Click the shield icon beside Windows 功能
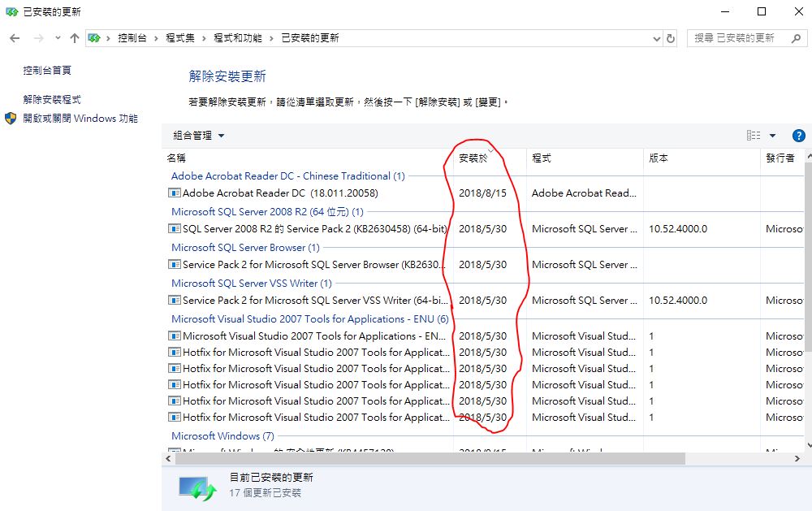Image resolution: width=812 pixels, height=511 pixels. (x=11, y=118)
